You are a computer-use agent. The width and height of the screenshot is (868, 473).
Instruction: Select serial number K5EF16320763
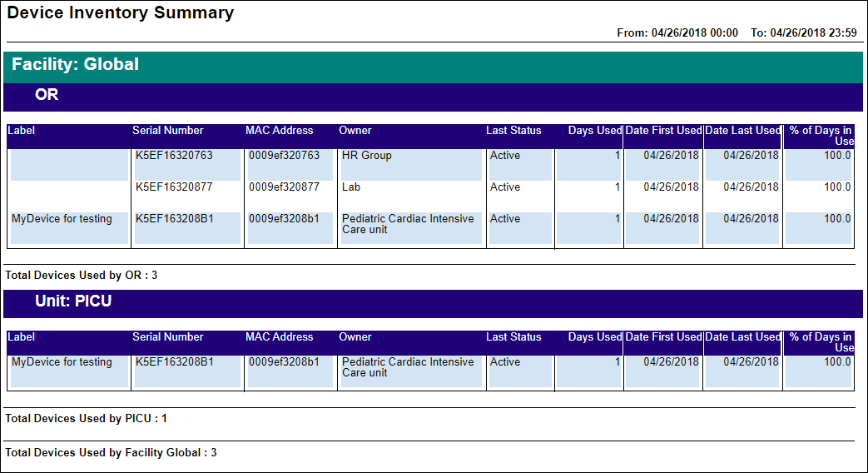pyautogui.click(x=174, y=156)
